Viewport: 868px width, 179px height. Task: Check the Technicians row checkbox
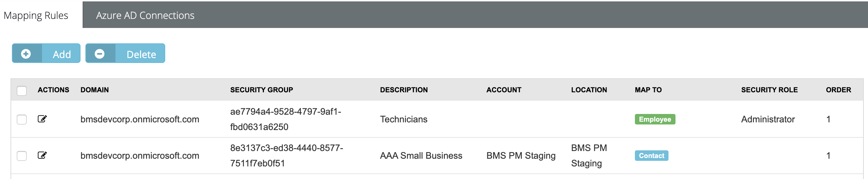pyautogui.click(x=22, y=119)
